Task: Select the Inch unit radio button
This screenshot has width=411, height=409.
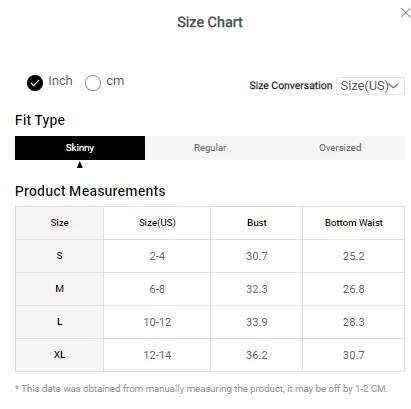Action: click(x=35, y=83)
